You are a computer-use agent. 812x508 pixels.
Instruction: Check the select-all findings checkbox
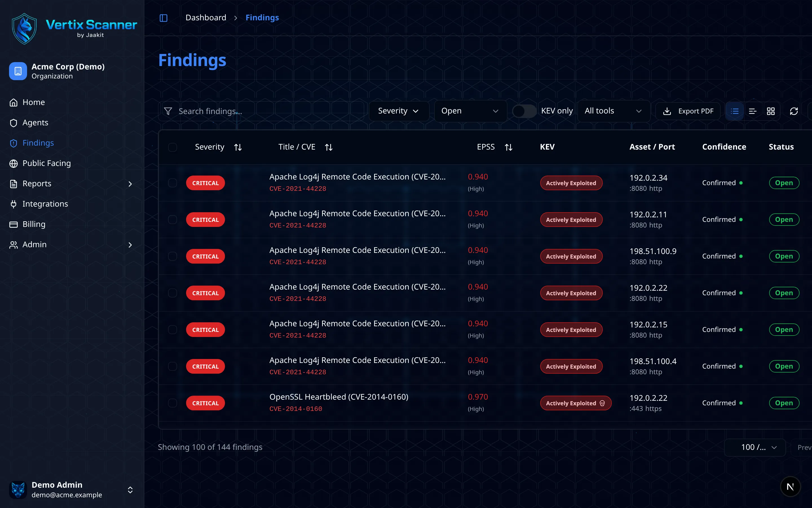tap(173, 147)
